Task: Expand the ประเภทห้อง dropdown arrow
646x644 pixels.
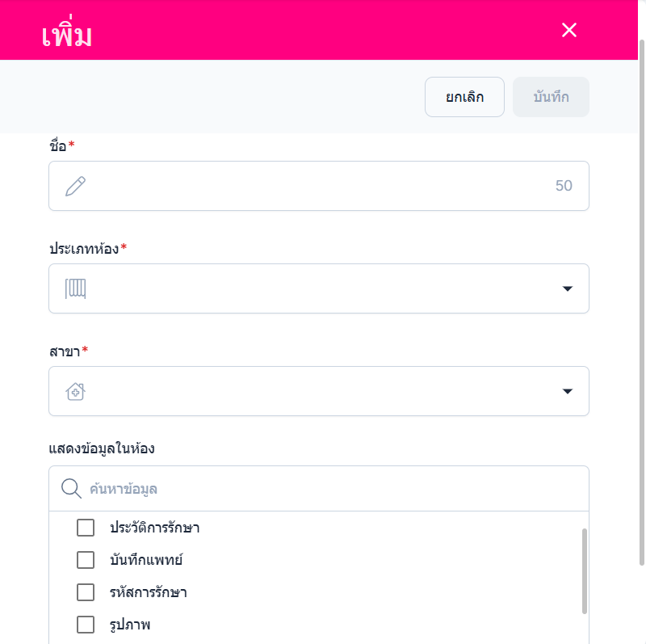Action: (567, 288)
